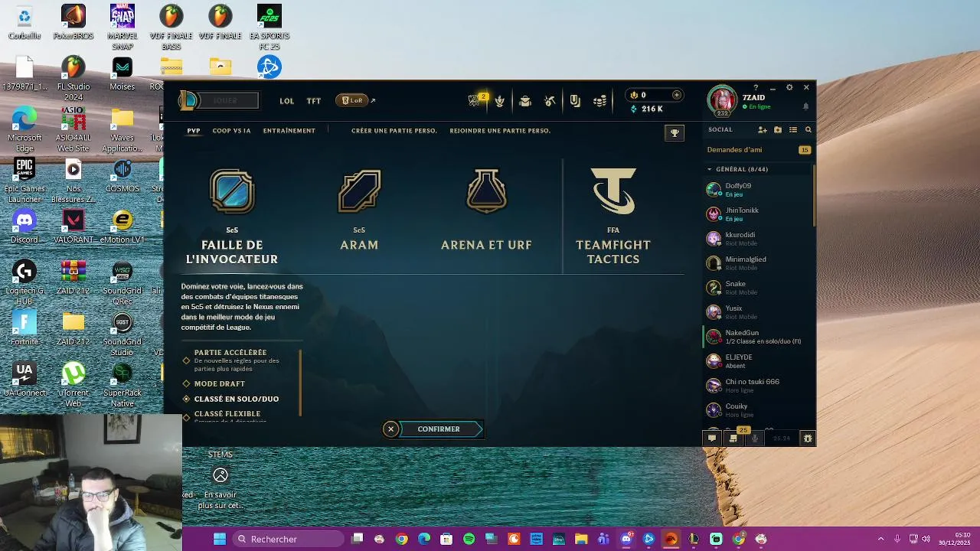Open friend Couiky in friends list
The height and width of the screenshot is (551, 980).
pos(757,410)
